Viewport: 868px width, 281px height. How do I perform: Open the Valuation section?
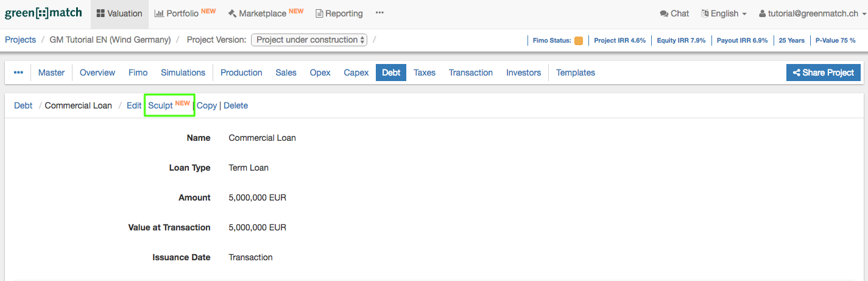119,13
